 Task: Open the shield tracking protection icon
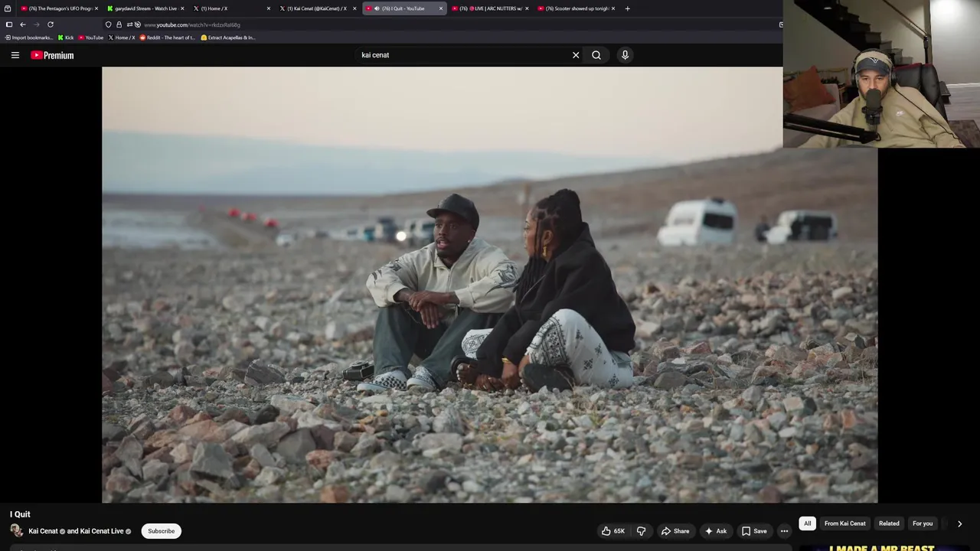click(108, 24)
